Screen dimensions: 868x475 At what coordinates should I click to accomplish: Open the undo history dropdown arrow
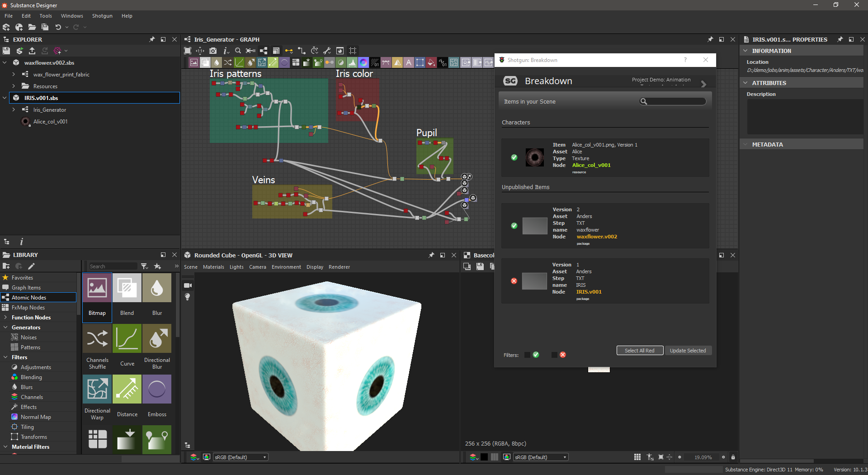tap(67, 27)
